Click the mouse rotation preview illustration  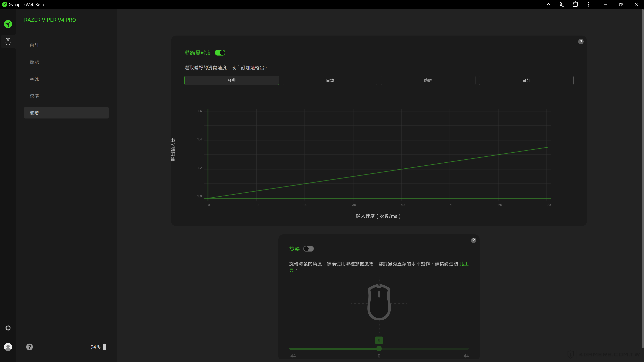point(379,302)
